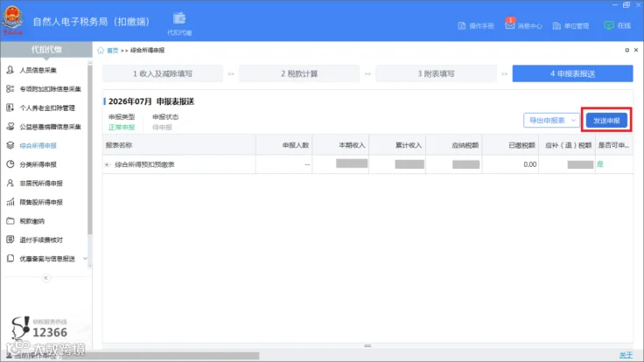Click the 关于 link at the bottom
This screenshot has width=644, height=362.
(x=626, y=355)
